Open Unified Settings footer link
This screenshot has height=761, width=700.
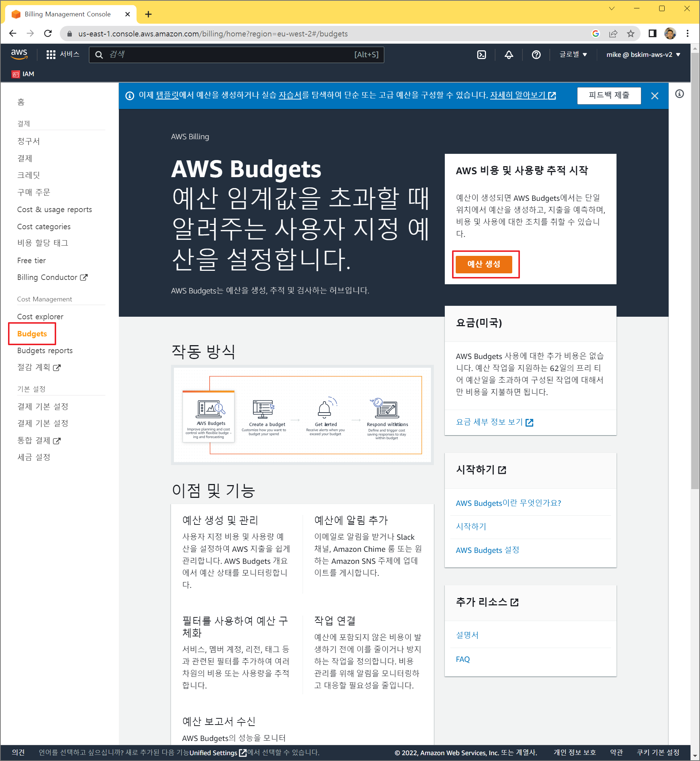[x=218, y=753]
